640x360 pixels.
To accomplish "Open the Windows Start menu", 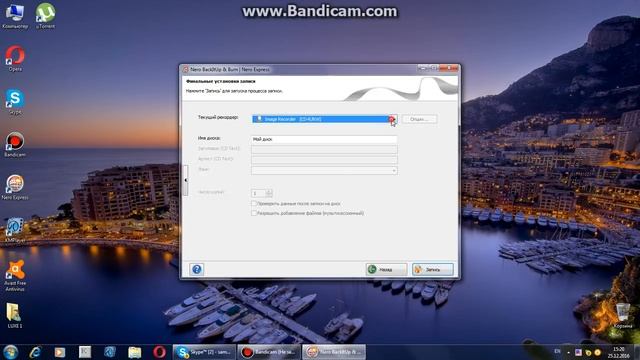I will pyautogui.click(x=10, y=352).
